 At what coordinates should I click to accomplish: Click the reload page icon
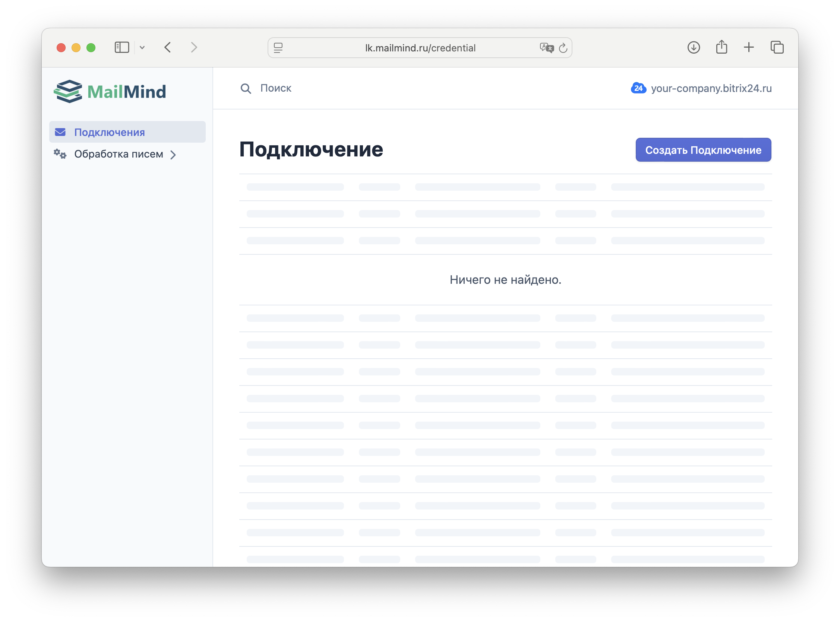563,48
